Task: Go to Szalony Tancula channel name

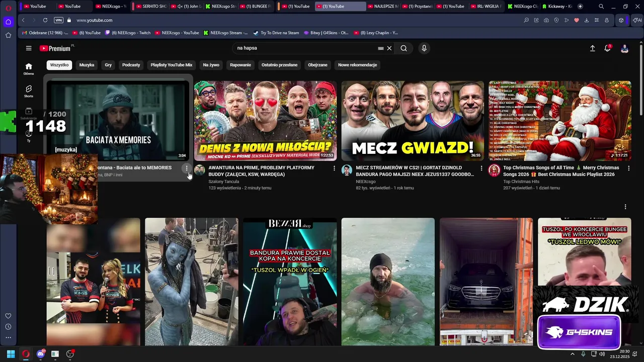Action: pyautogui.click(x=224, y=182)
